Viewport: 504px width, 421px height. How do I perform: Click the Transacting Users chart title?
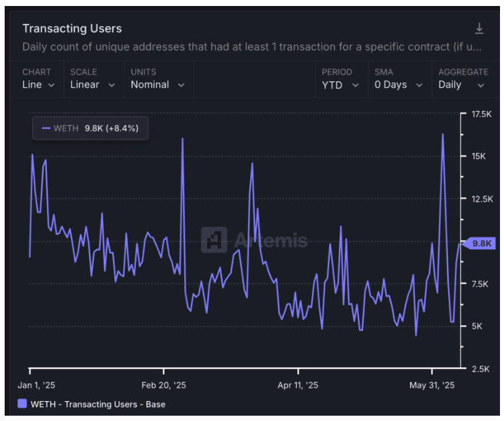[x=72, y=29]
